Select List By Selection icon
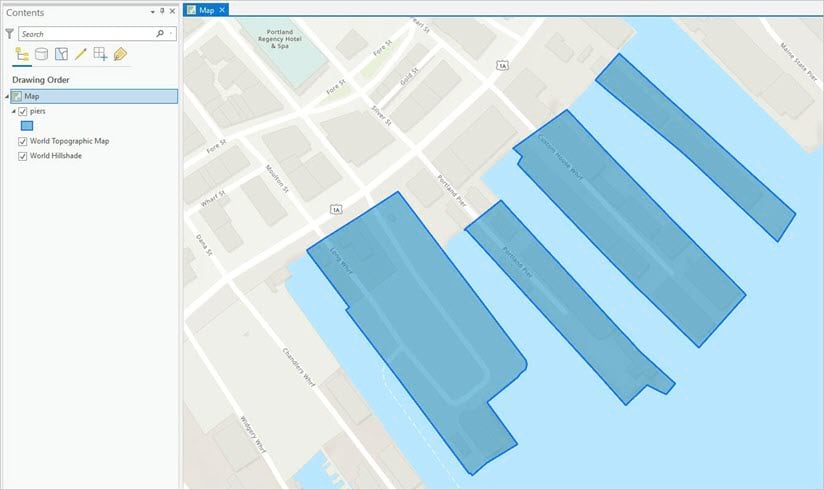The height and width of the screenshot is (490, 824). point(61,54)
